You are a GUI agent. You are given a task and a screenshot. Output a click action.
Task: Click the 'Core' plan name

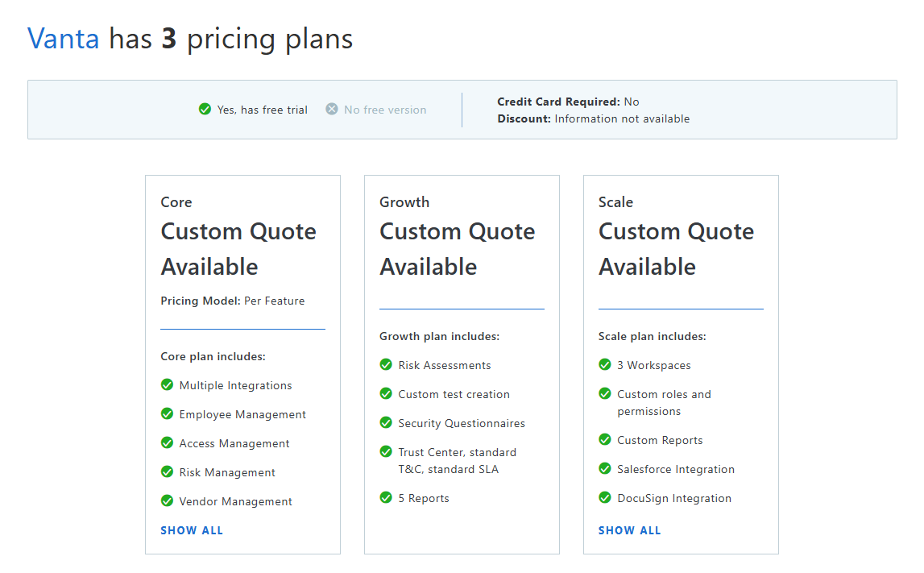point(176,202)
